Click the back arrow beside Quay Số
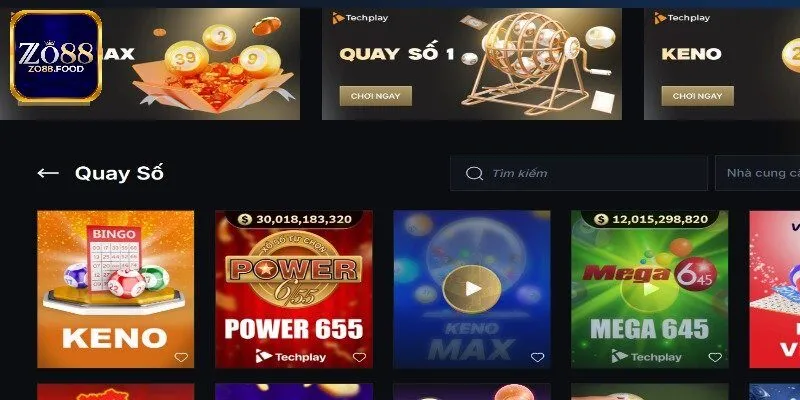800x400 pixels. pos(48,173)
